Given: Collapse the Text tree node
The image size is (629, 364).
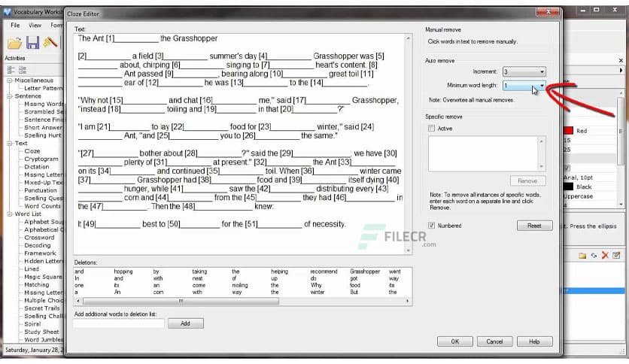Looking at the screenshot, I should point(9,143).
